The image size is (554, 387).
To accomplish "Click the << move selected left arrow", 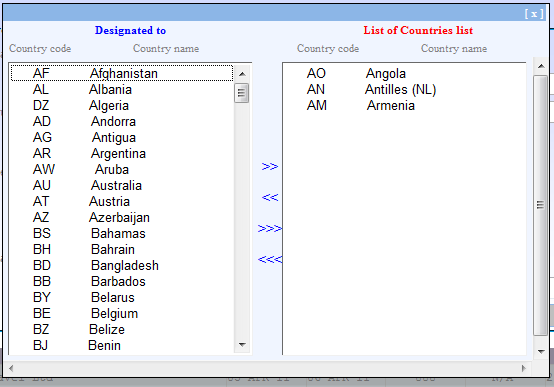I will point(270,197).
